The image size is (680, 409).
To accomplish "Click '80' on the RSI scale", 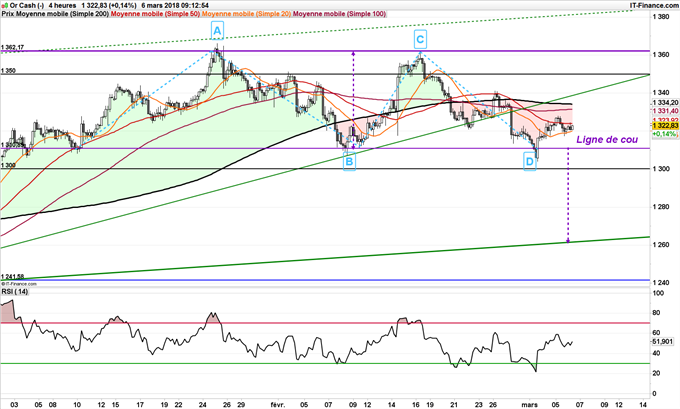I will pyautogui.click(x=656, y=313).
